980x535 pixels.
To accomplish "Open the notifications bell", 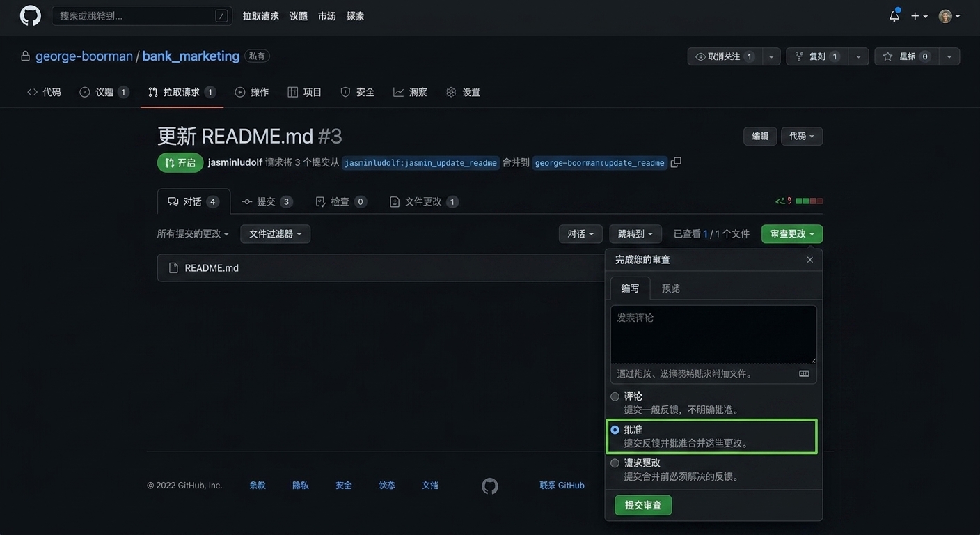I will [894, 16].
